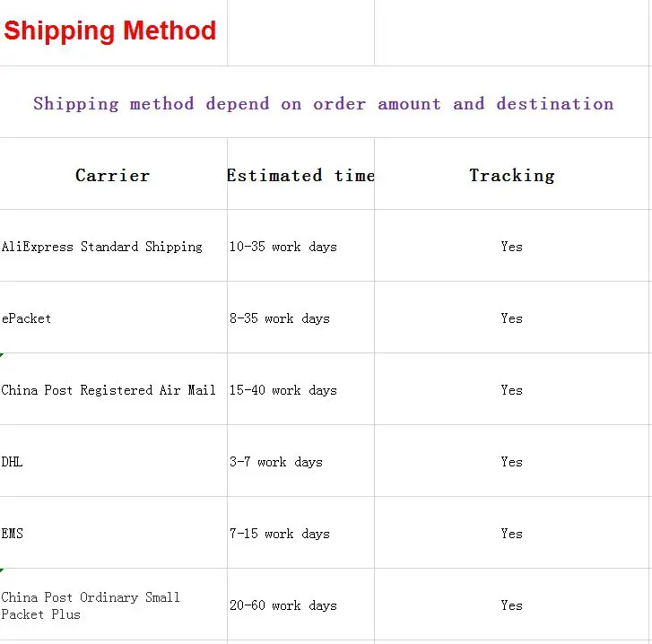Select the DHL carrier cell
Image resolution: width=652 pixels, height=644 pixels.
pos(13,462)
